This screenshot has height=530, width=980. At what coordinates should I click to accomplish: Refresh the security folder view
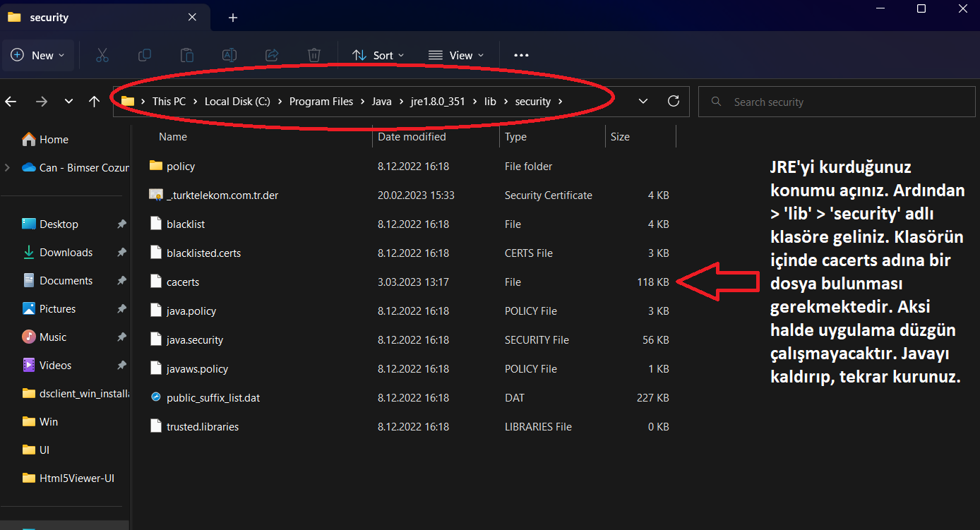coord(674,101)
